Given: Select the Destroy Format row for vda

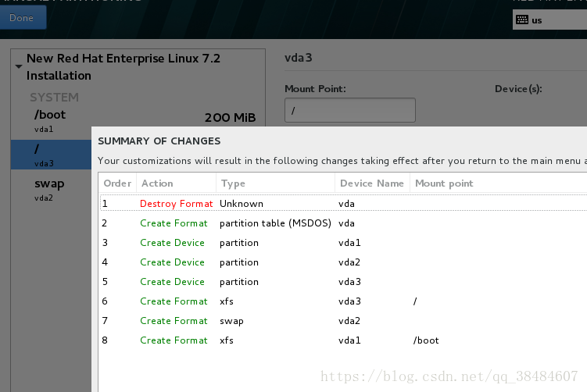Looking at the screenshot, I should coord(343,204).
